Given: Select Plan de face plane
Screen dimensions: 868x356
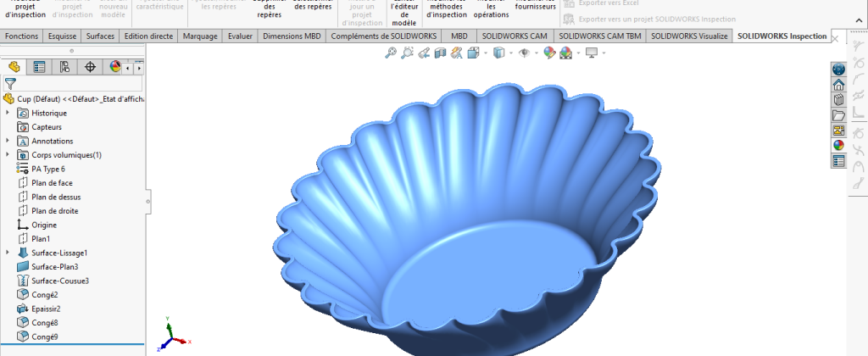Looking at the screenshot, I should tap(45, 183).
